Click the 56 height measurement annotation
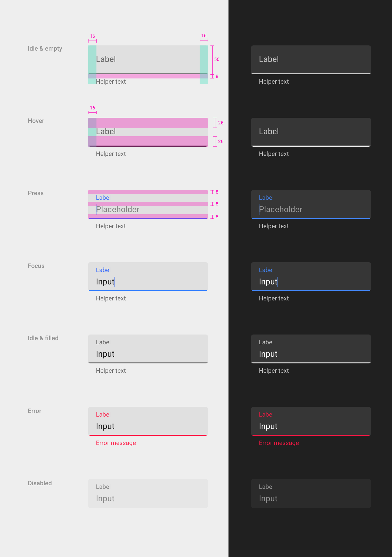392x557 pixels. click(x=217, y=59)
